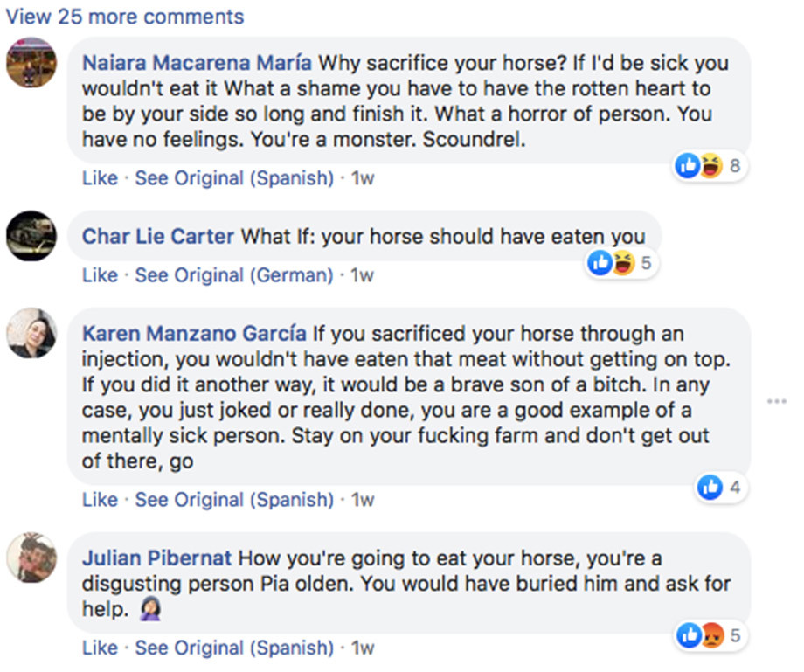This screenshot has height=672, width=804.
Task: Like Julian Pibernat's comment
Action: (x=100, y=648)
